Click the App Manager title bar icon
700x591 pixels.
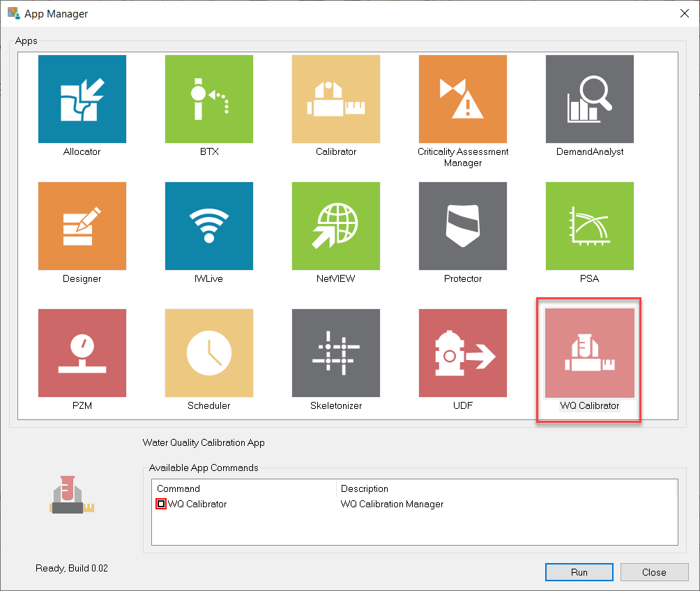coord(14,13)
